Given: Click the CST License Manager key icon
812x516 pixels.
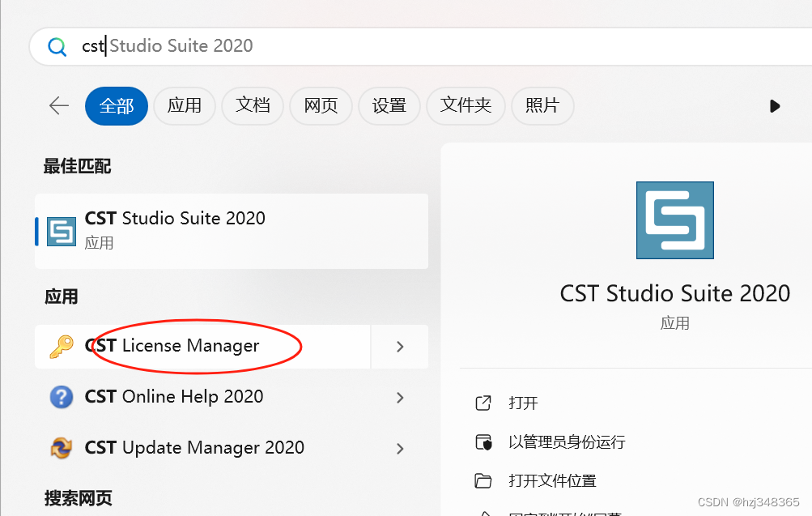Looking at the screenshot, I should [62, 345].
